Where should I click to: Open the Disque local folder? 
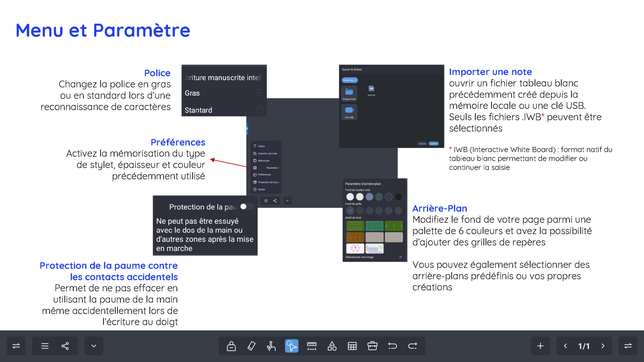(x=349, y=94)
